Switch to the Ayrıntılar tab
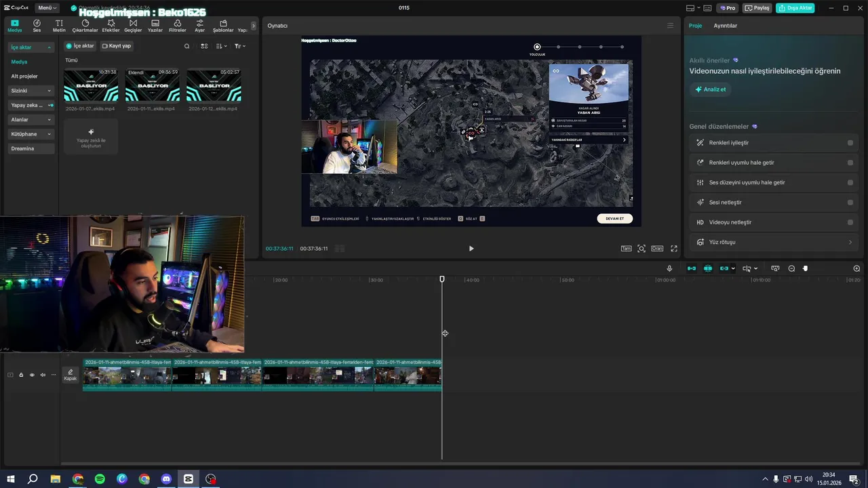Viewport: 868px width, 488px height. click(725, 26)
